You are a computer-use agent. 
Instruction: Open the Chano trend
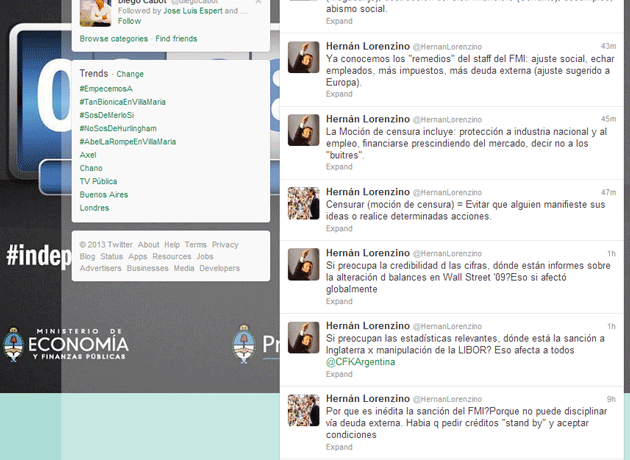pyautogui.click(x=91, y=168)
